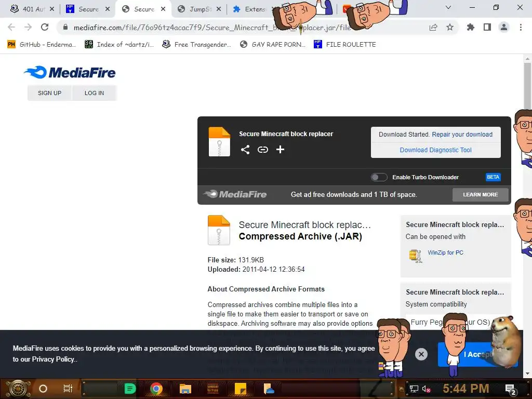Open the WinZip for PC link
Screen dimensions: 532x399
[445, 252]
